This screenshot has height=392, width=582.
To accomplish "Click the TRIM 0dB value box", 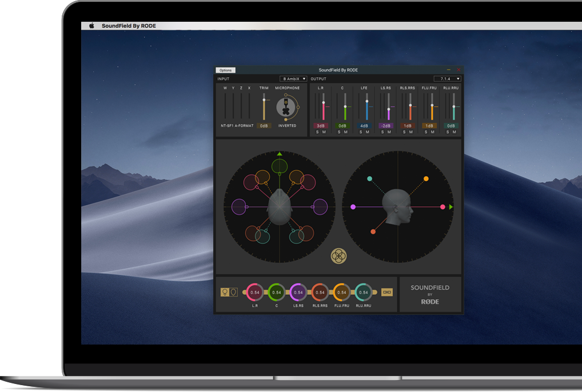I will click(264, 126).
